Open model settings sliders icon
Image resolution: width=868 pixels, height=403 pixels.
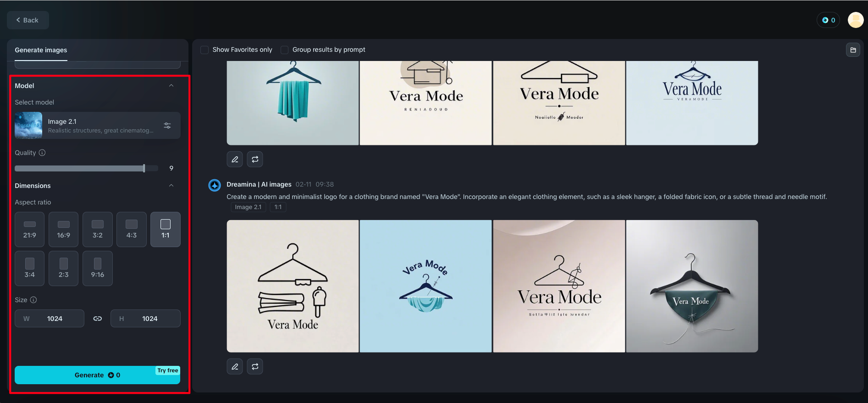coord(167,126)
